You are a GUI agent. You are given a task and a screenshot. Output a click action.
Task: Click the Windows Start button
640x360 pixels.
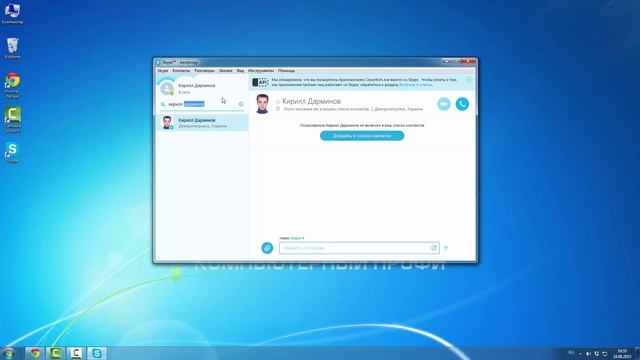click(8, 353)
